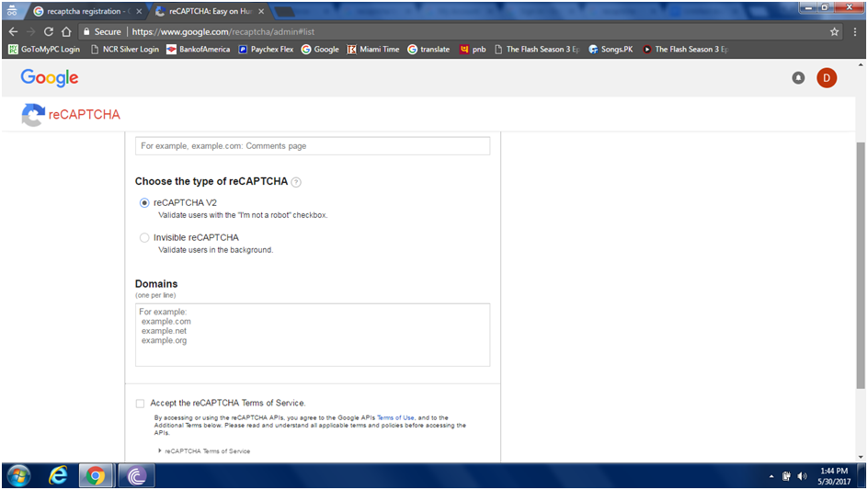Viewport: 868px width, 490px height.
Task: Open a new tab button
Action: [x=283, y=12]
